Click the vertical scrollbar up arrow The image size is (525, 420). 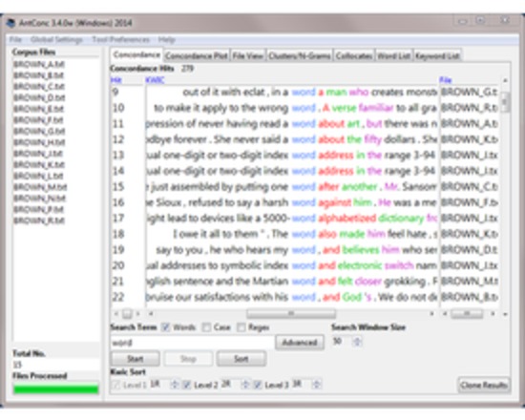tap(505, 80)
